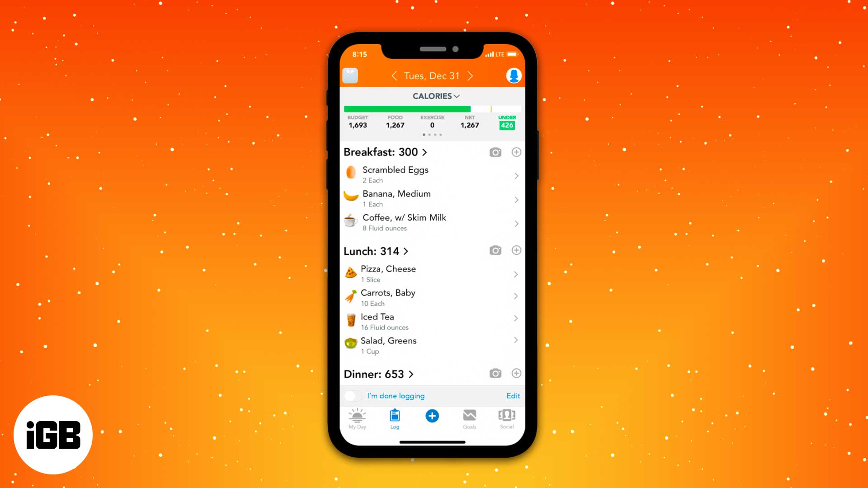Viewport: 868px width, 488px height.
Task: Tap the add icon next to Dinner
Action: 516,374
